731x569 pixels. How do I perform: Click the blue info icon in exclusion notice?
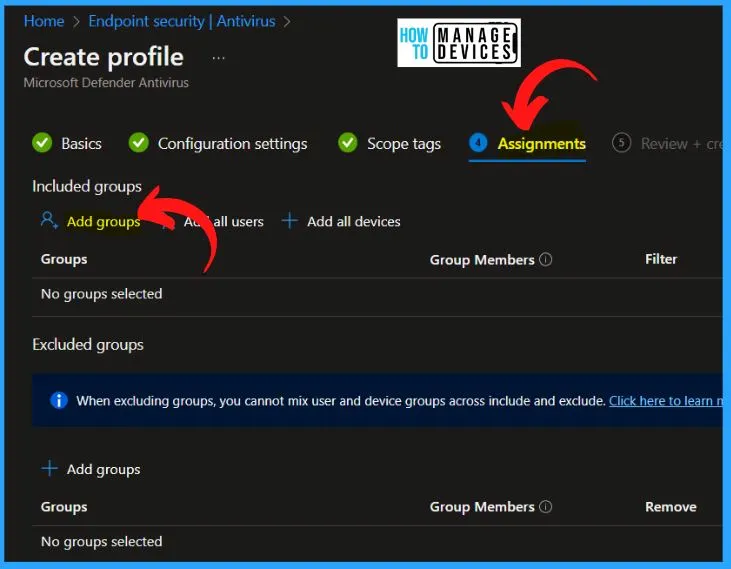pos(59,400)
